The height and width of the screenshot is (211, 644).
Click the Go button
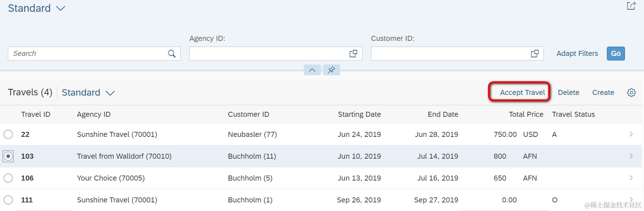click(615, 54)
